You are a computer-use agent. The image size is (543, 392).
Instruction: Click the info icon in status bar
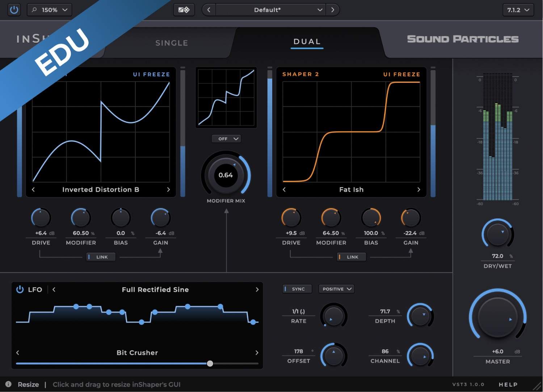(x=8, y=384)
